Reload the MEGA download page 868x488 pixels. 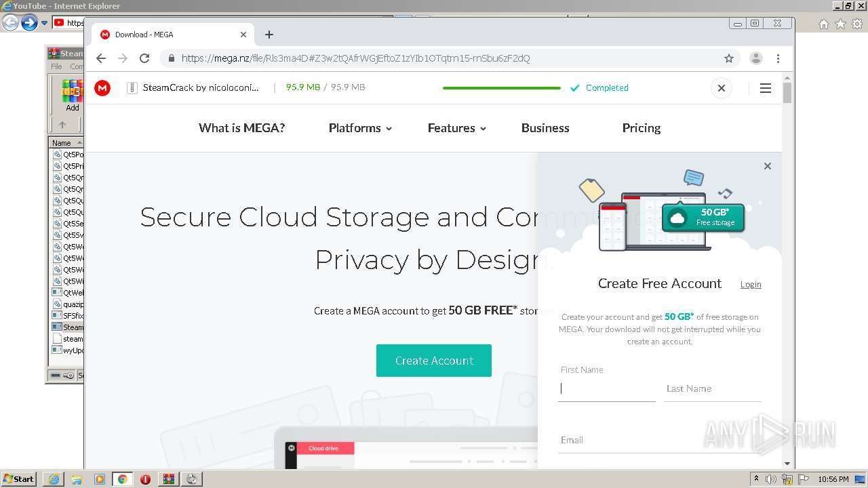[144, 58]
